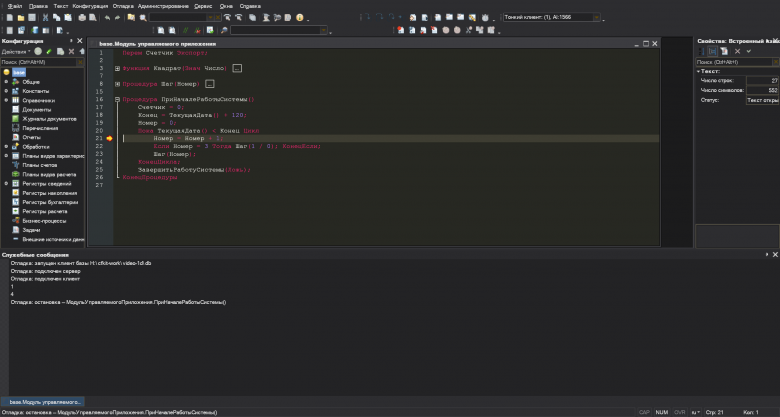Open the Файл menu
Image resolution: width=780 pixels, height=417 pixels.
tap(15, 6)
